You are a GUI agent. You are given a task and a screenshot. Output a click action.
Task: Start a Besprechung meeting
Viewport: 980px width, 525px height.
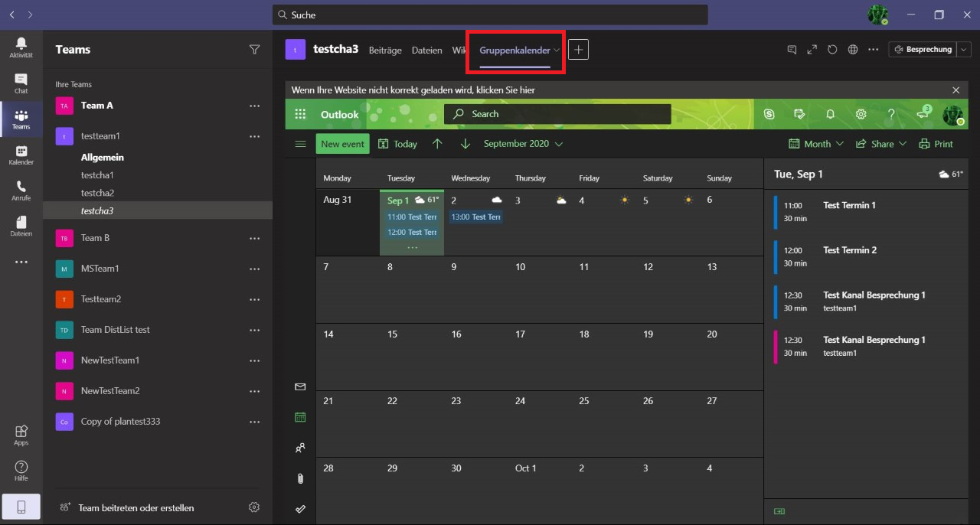923,50
